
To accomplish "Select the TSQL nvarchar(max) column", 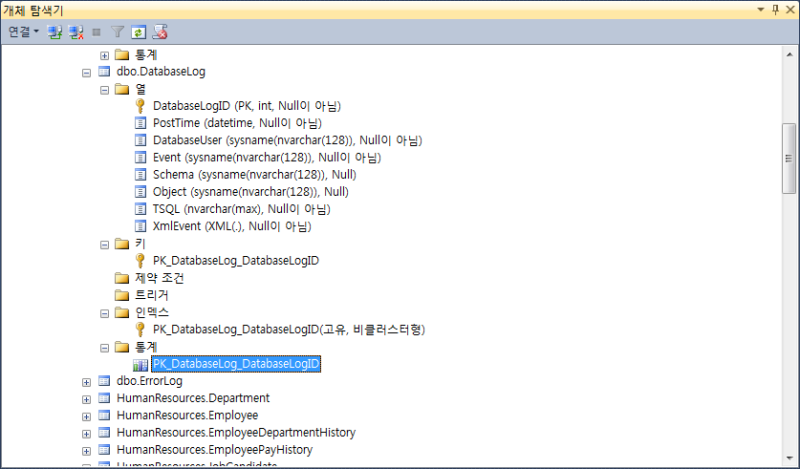I will [241, 209].
